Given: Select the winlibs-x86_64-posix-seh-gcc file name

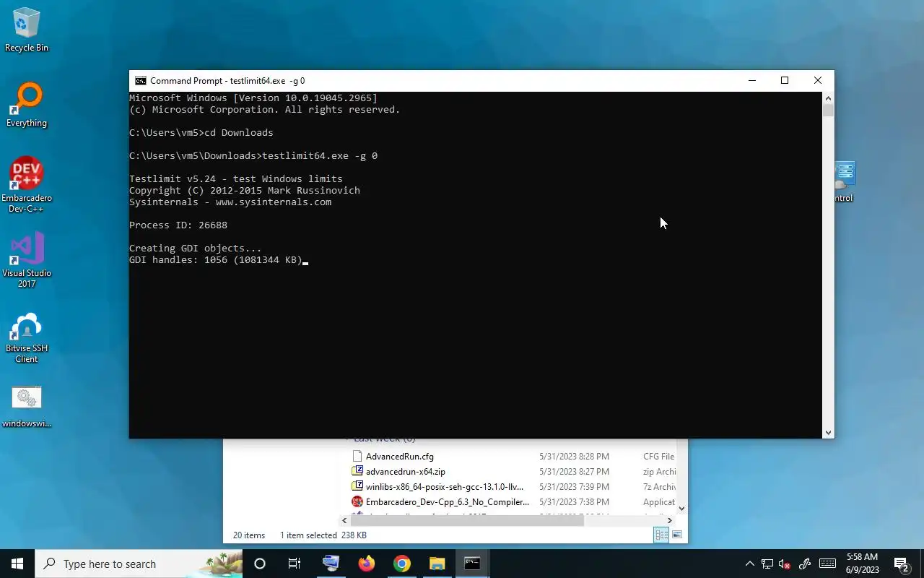Looking at the screenshot, I should (x=445, y=487).
